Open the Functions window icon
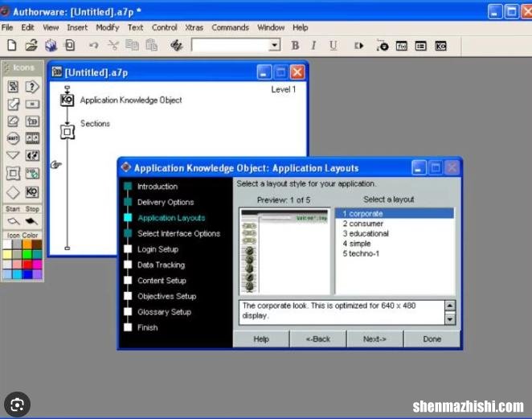The height and width of the screenshot is (419, 532). point(402,46)
